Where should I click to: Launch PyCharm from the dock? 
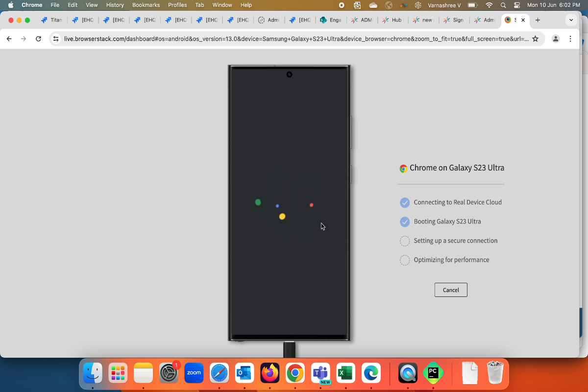coord(433,373)
